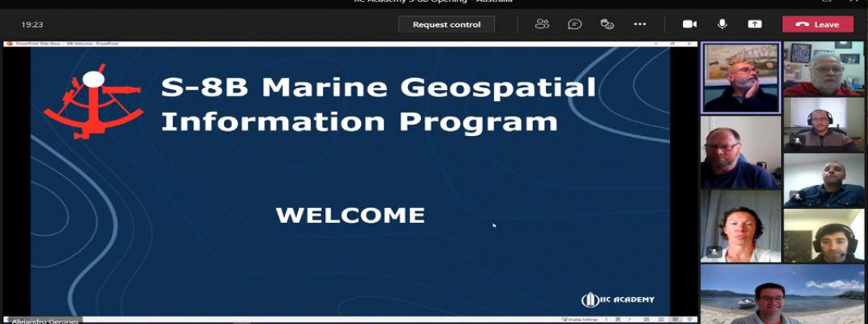Viewport: 868px width, 324px height.
Task: Click the PowerPoint icon in slideshow title bar
Action: pyautogui.click(x=10, y=43)
